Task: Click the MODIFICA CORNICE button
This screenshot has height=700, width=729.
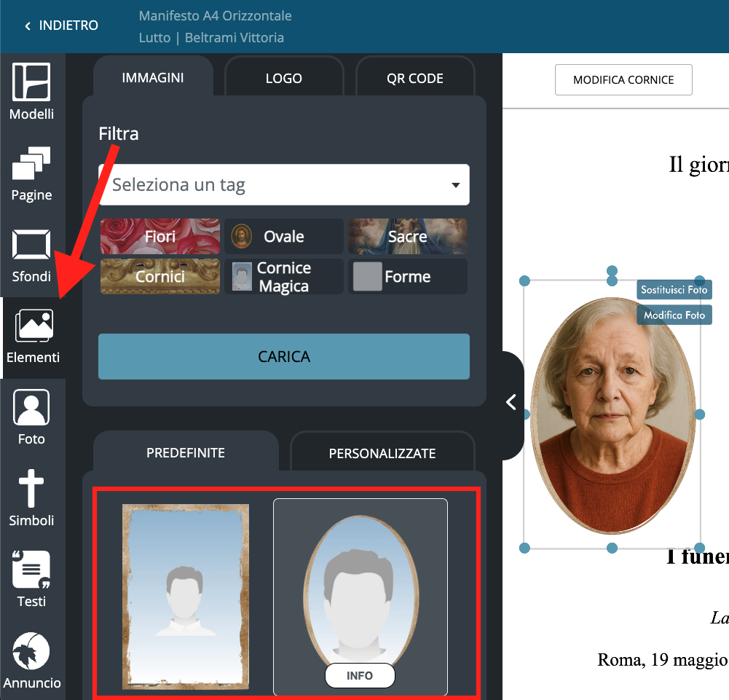Action: coord(623,80)
